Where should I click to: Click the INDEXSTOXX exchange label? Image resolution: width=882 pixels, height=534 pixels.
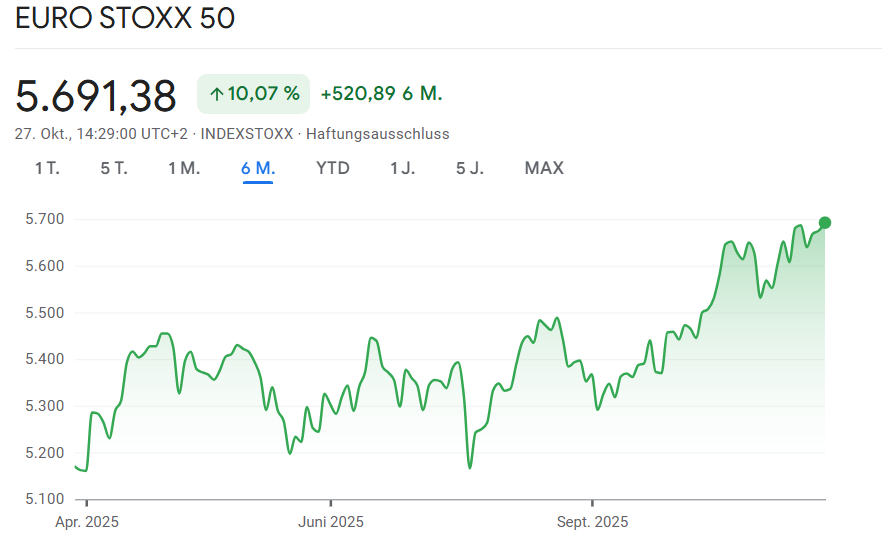click(x=247, y=134)
